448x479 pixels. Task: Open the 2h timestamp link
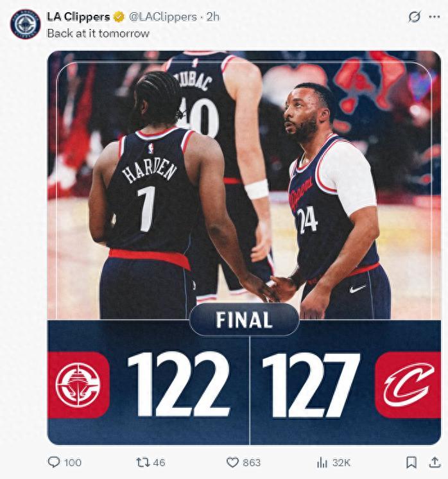tap(213, 17)
